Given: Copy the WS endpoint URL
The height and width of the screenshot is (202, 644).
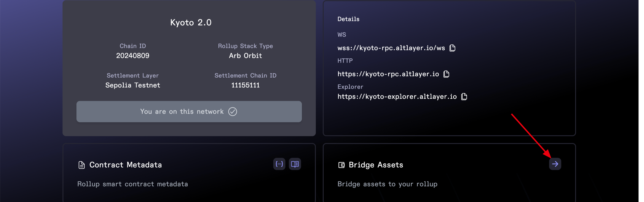Looking at the screenshot, I should click(452, 48).
